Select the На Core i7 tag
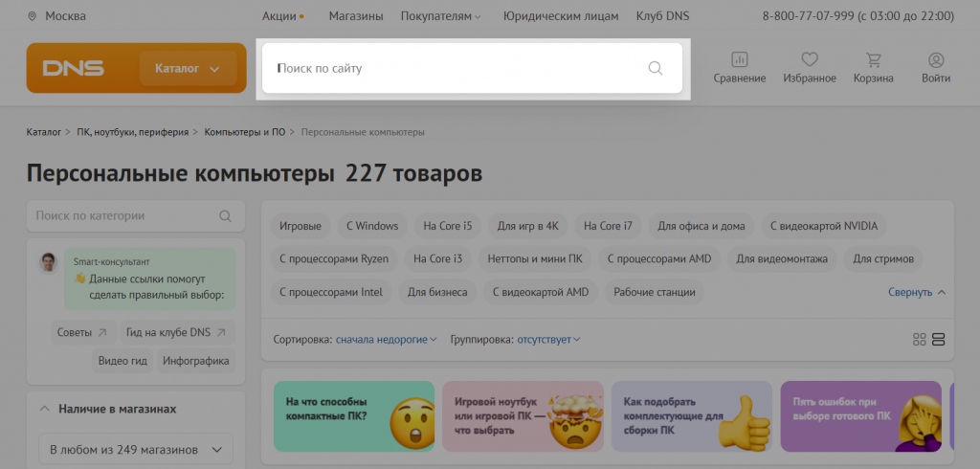This screenshot has height=469, width=980. (608, 226)
